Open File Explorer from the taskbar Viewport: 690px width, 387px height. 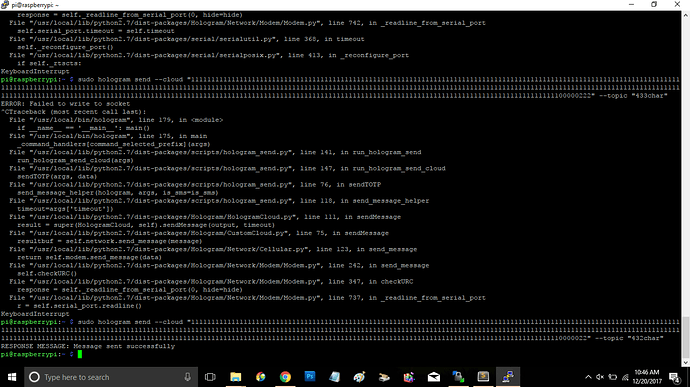tap(235, 377)
